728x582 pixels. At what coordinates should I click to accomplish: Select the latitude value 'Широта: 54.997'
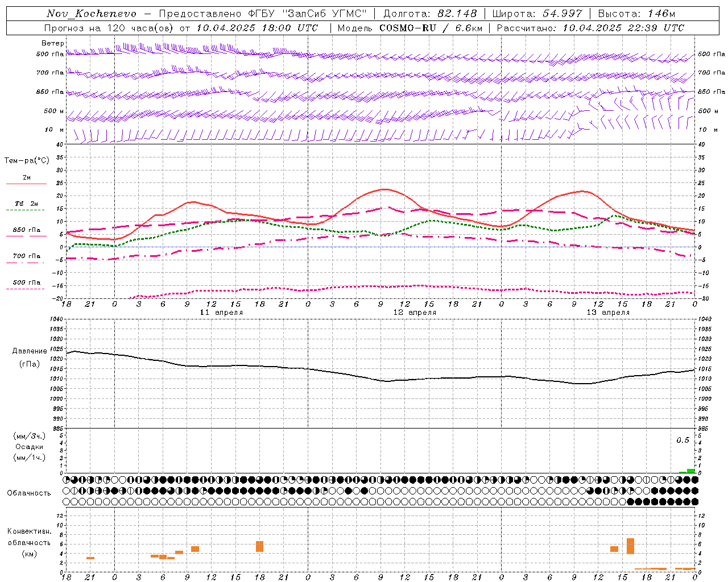[x=537, y=14]
